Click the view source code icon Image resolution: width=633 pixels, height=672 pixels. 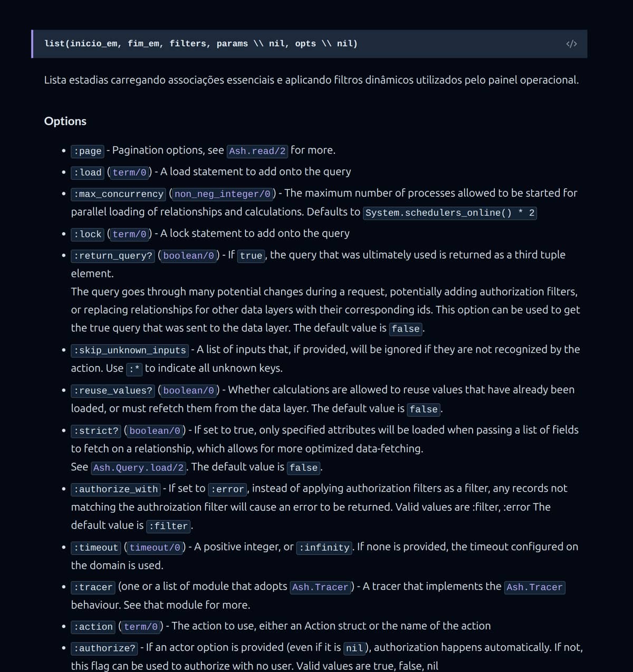click(x=571, y=44)
